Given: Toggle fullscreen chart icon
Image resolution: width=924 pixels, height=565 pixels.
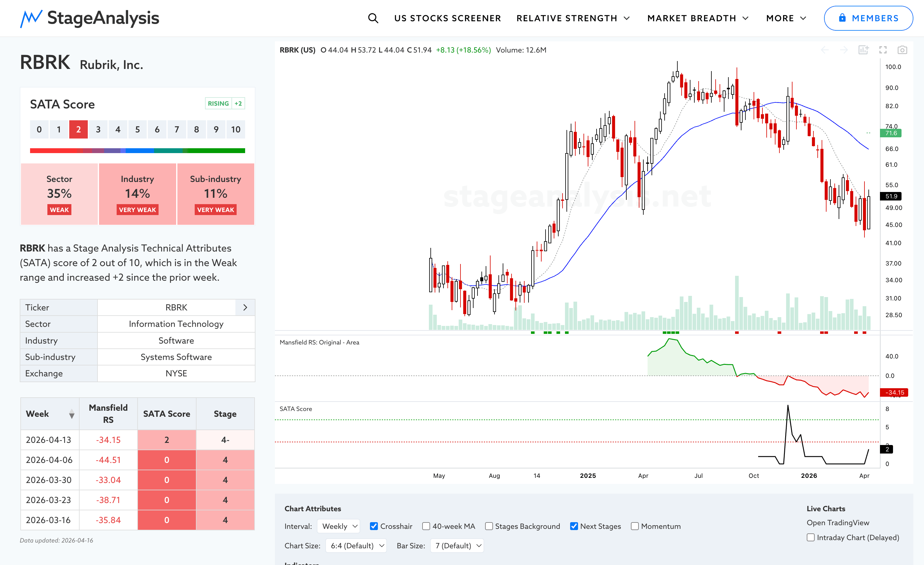Looking at the screenshot, I should tap(883, 50).
